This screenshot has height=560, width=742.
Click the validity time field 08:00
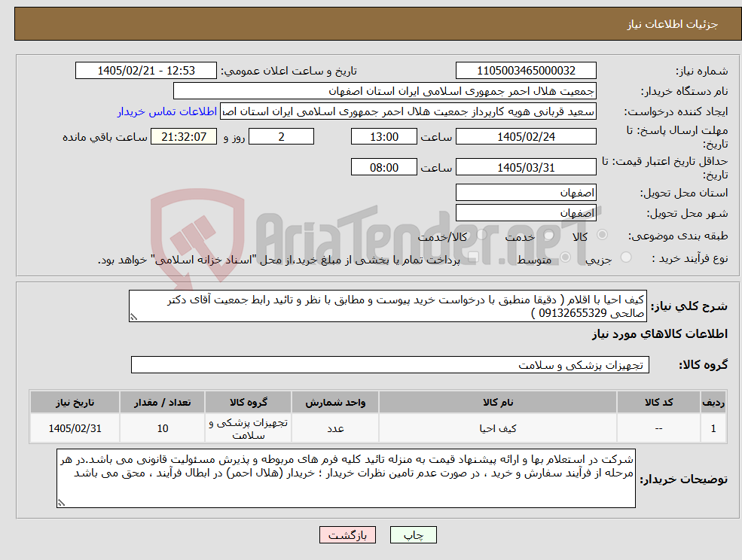pyautogui.click(x=383, y=167)
